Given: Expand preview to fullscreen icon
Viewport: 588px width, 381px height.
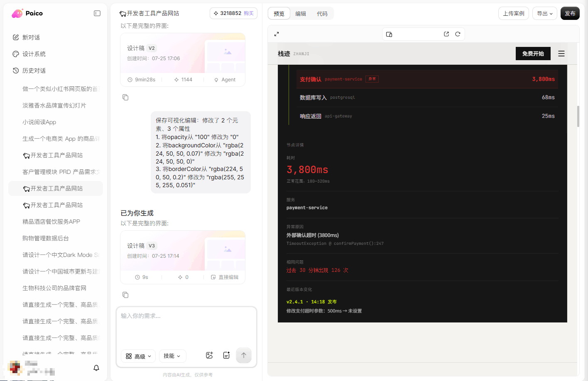Looking at the screenshot, I should pyautogui.click(x=277, y=34).
